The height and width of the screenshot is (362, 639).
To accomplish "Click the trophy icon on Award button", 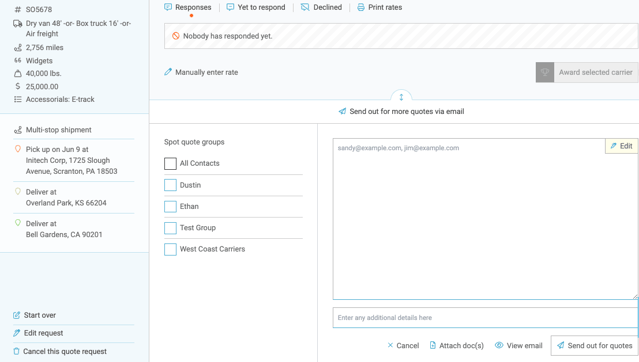I will point(545,72).
